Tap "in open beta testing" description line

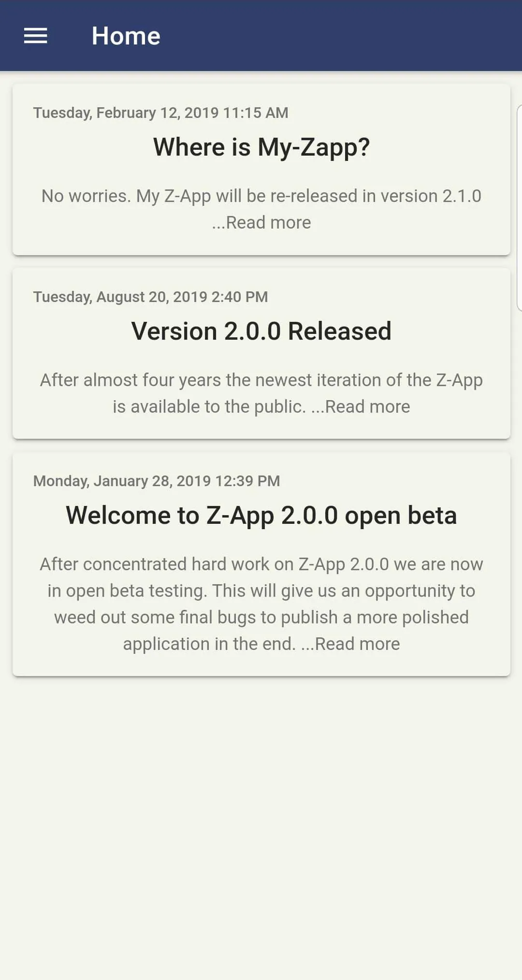tap(261, 591)
